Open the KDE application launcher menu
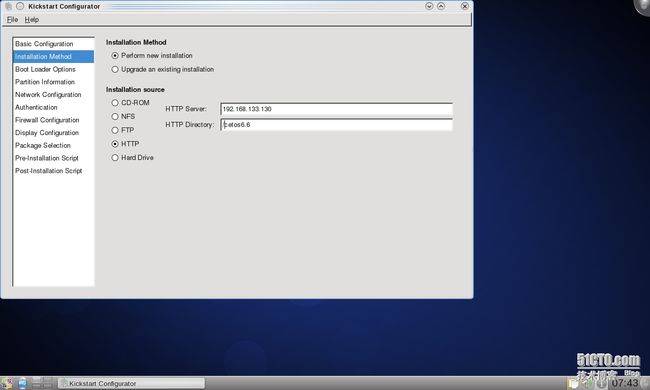Image resolution: width=650 pixels, height=390 pixels. [7, 383]
